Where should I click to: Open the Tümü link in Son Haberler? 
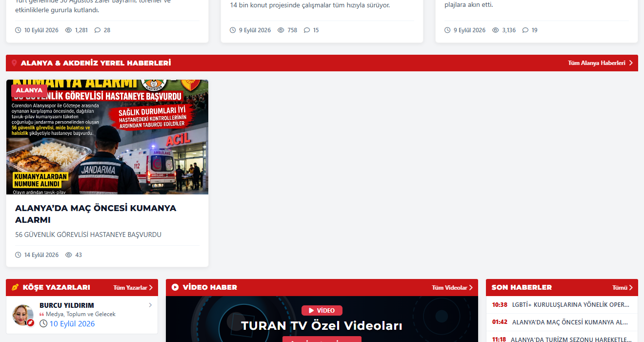[x=620, y=288]
